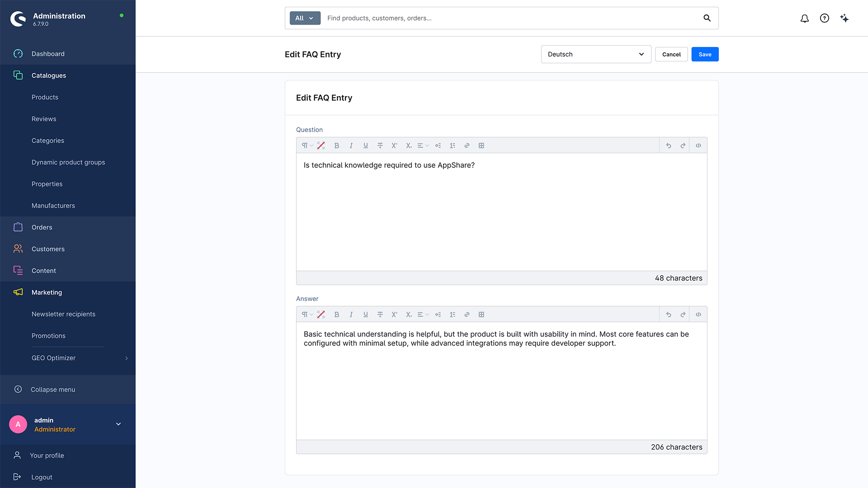
Task: Open the help question mark icon
Action: 825,18
